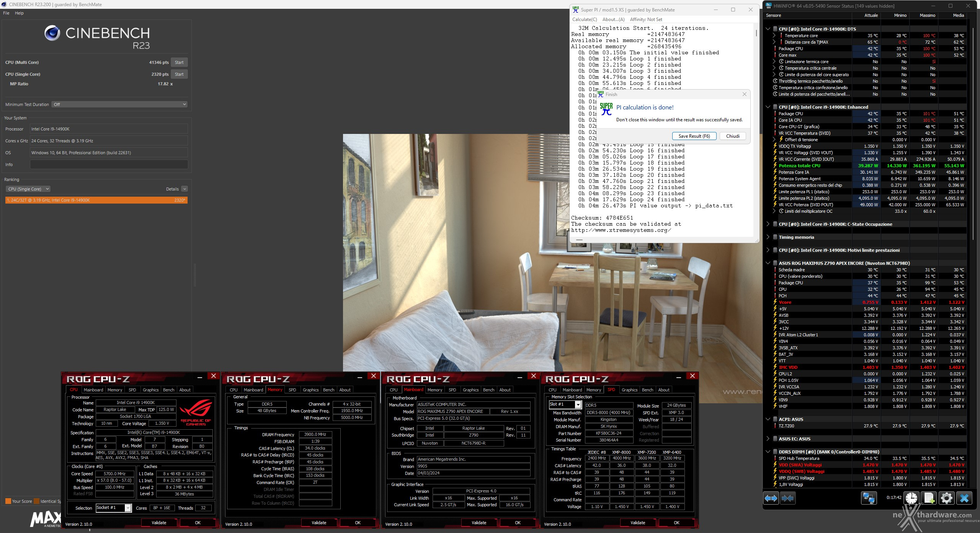Image resolution: width=980 pixels, height=533 pixels.
Task: Expand ASUS EC: ASUS section
Action: tap(768, 439)
